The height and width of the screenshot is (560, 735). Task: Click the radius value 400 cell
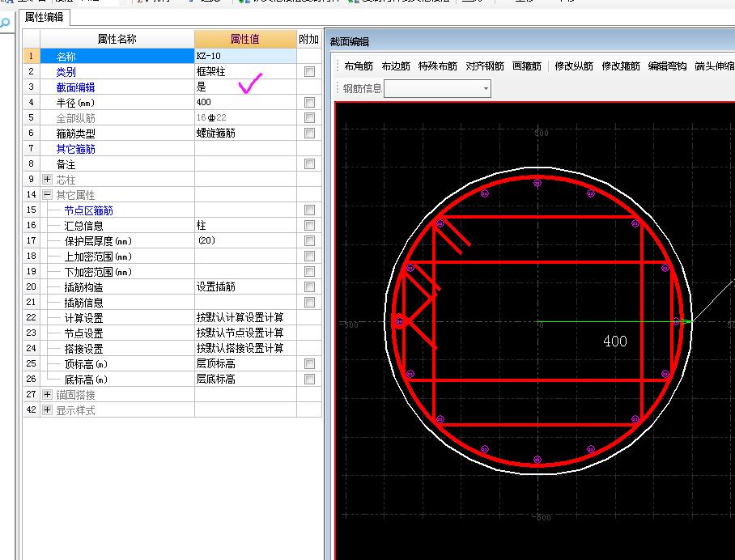[x=245, y=102]
